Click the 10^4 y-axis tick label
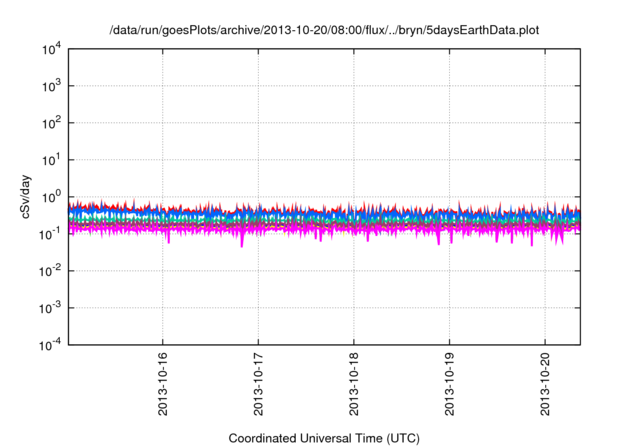 (51, 49)
